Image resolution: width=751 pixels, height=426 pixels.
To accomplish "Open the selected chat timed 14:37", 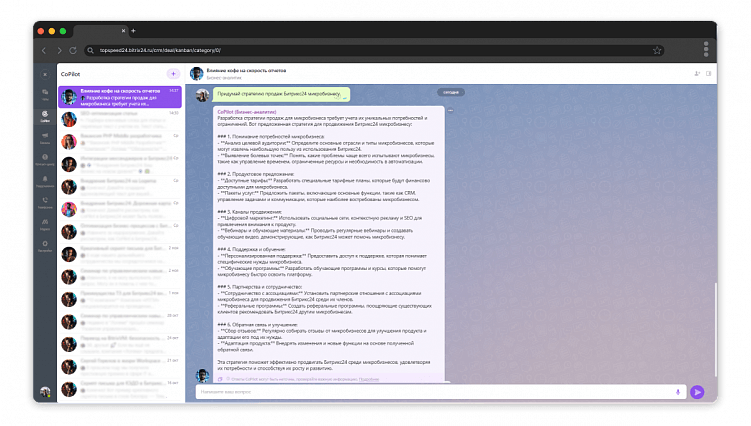I will tap(120, 97).
